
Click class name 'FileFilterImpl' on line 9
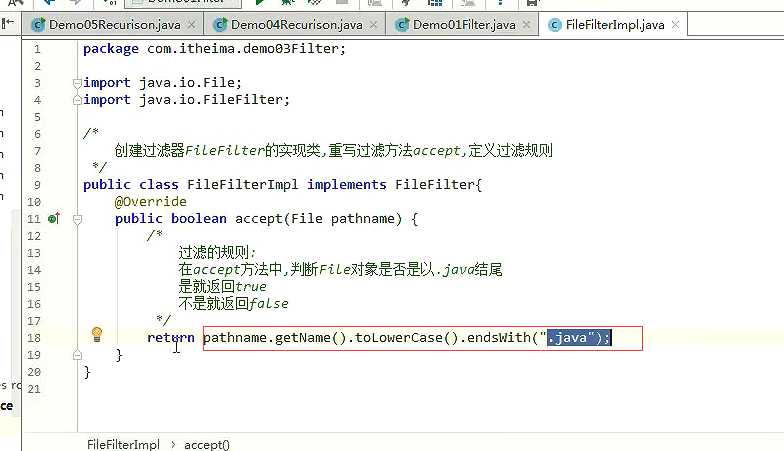coord(242,185)
